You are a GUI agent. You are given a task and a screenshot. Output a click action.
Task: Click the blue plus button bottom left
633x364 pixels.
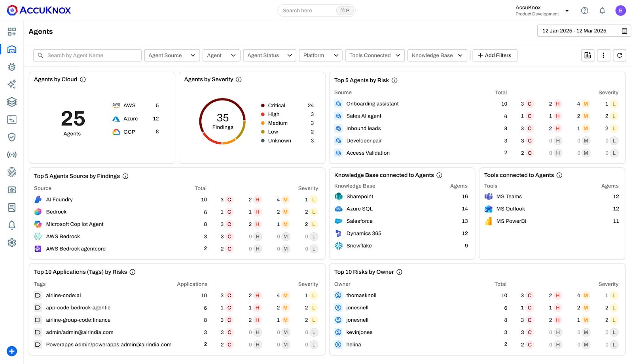pos(12,351)
